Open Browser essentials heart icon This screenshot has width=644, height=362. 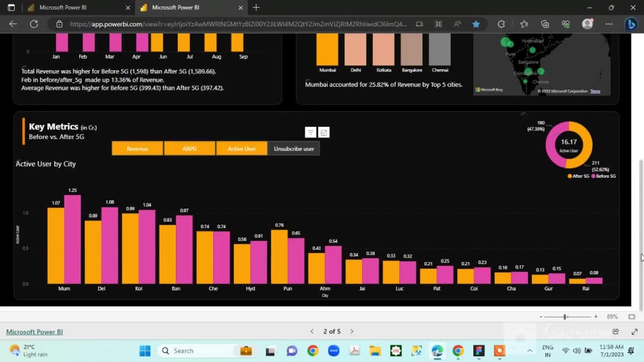[566, 24]
